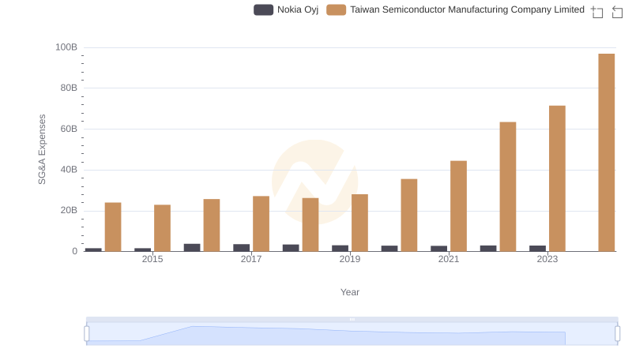
Task: Click the 2021 Taiwan Semiconductor bar
Action: pos(458,206)
